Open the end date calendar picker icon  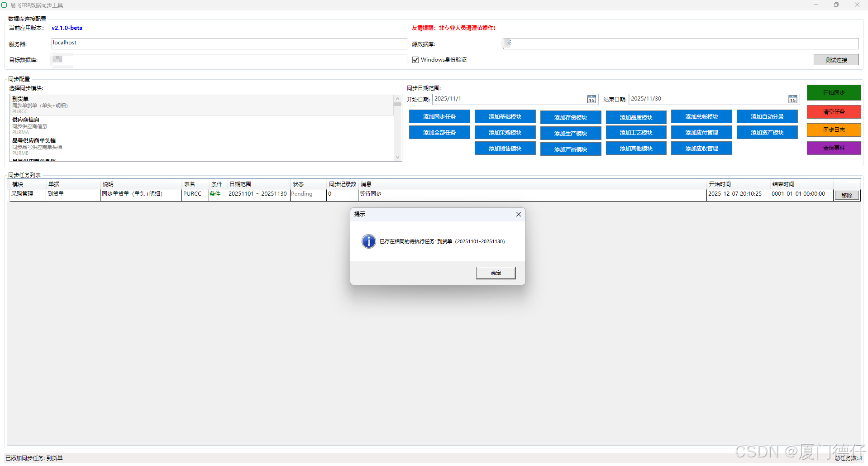coord(793,99)
